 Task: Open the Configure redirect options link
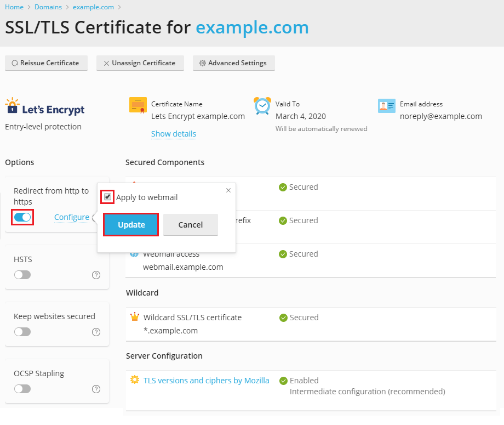(72, 217)
